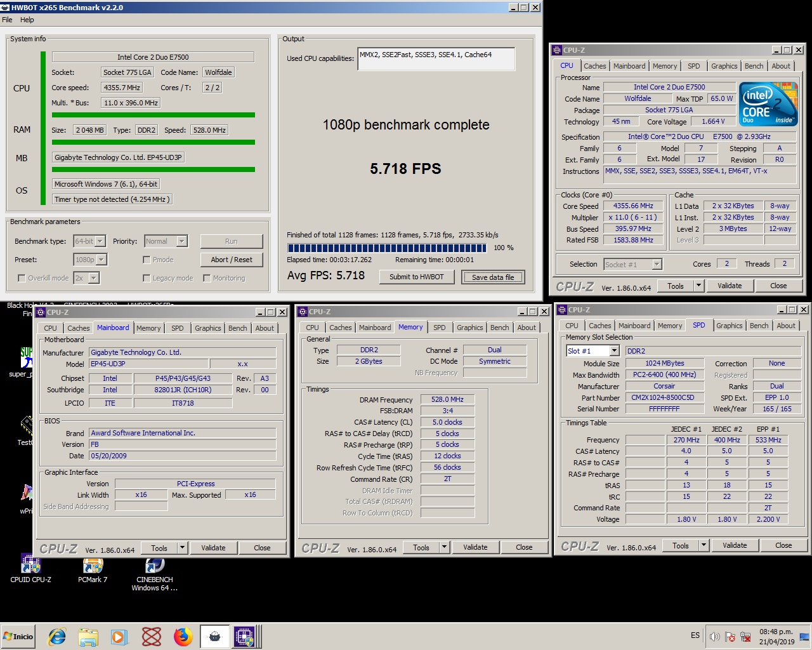Click the Intel Core 2 Duo logo

click(x=768, y=104)
